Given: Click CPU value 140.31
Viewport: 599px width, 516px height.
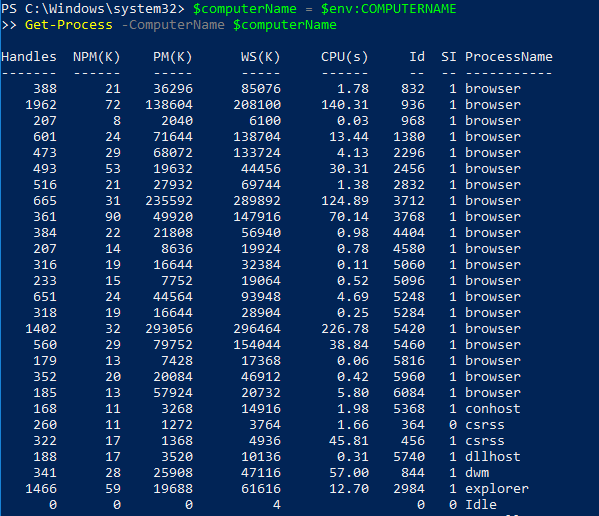Looking at the screenshot, I should (x=345, y=105).
